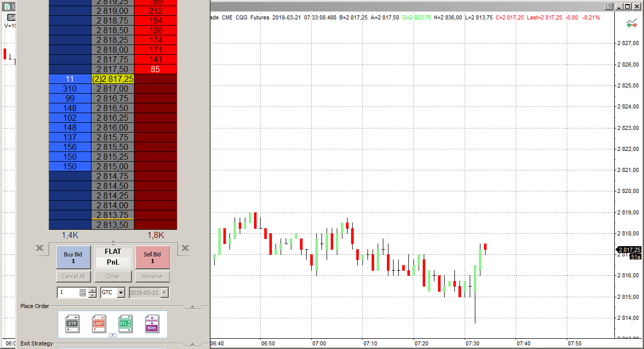Detach the chart window with pop-out icon

609,6
